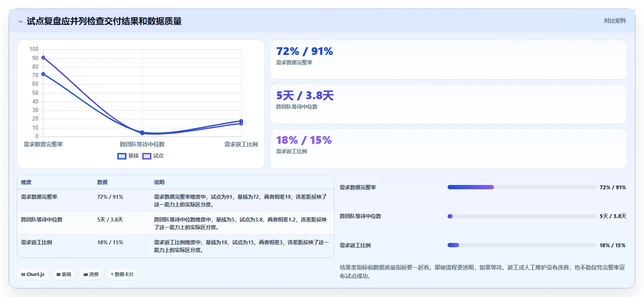Click the description beginning 需求返工比例维度中

(242, 246)
